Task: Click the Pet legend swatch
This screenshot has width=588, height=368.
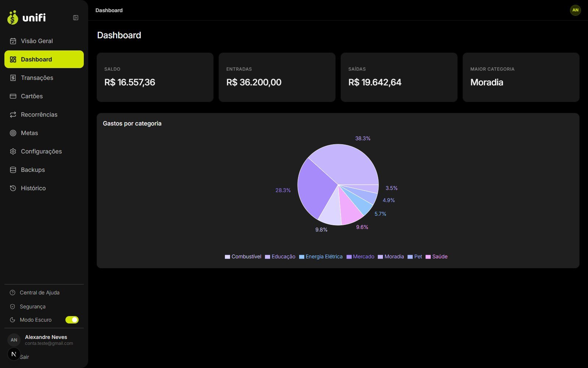Action: pyautogui.click(x=410, y=257)
